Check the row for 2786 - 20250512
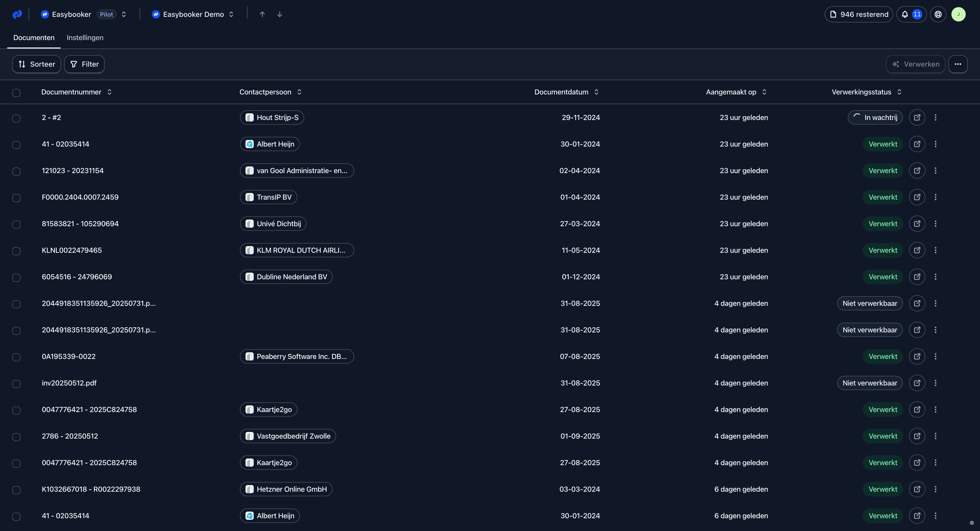 point(16,437)
